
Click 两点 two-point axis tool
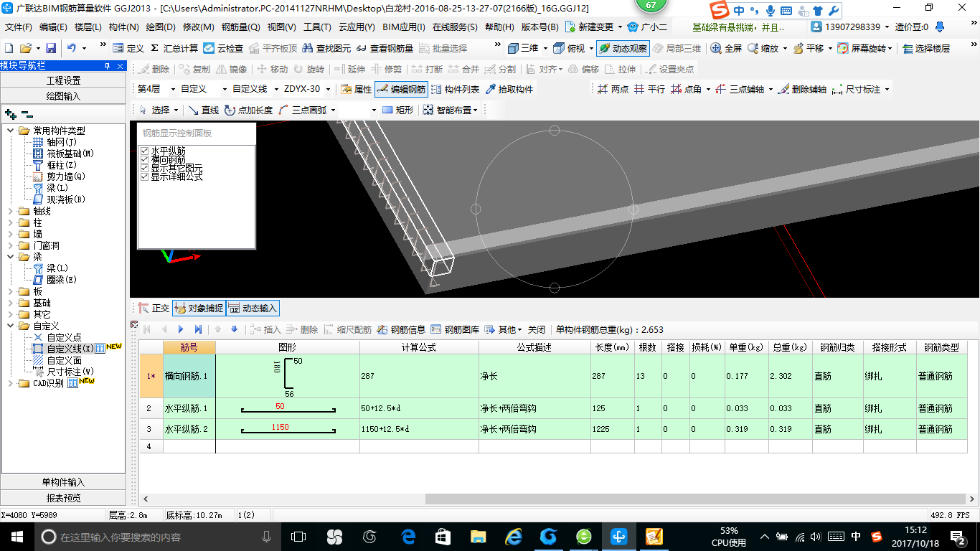click(613, 90)
